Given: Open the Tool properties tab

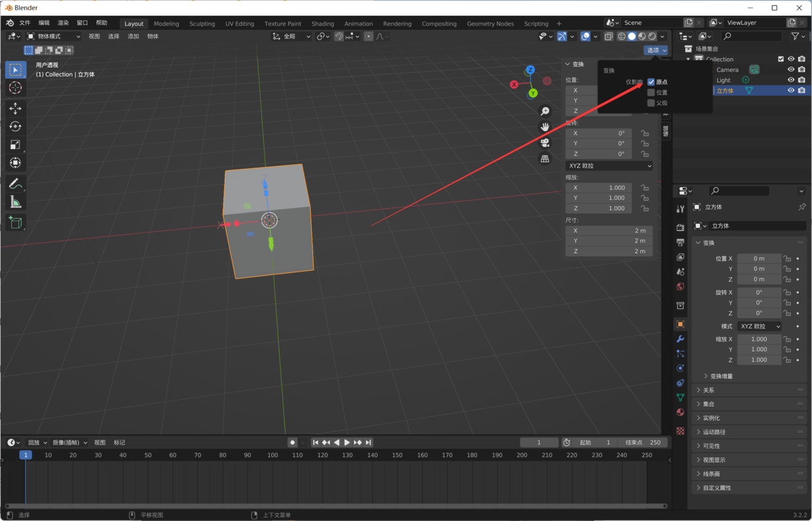Looking at the screenshot, I should pos(680,209).
